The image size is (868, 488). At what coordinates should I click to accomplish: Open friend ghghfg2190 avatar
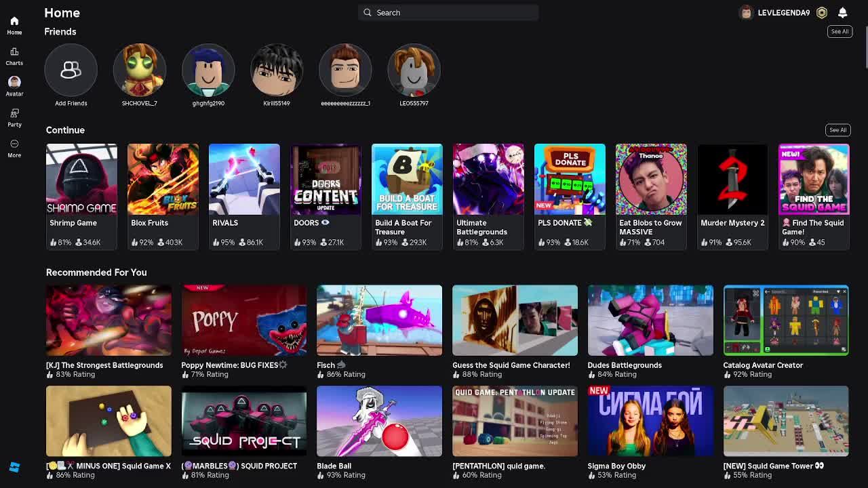[208, 70]
